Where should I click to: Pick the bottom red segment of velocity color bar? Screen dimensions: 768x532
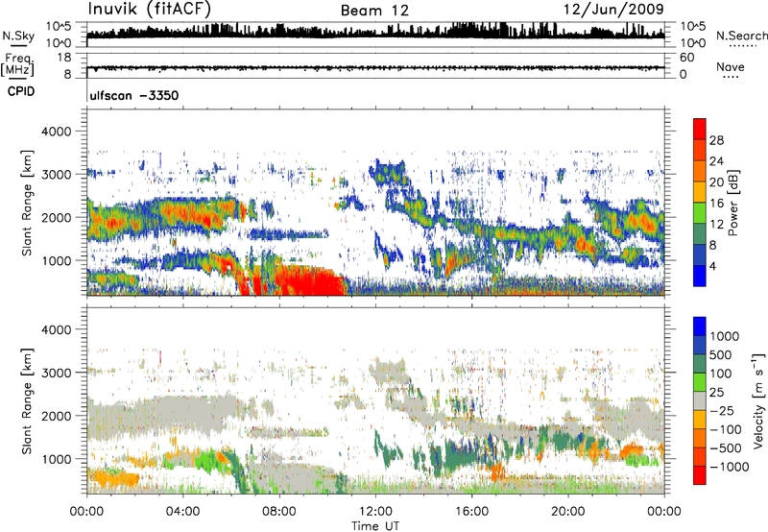click(x=700, y=475)
